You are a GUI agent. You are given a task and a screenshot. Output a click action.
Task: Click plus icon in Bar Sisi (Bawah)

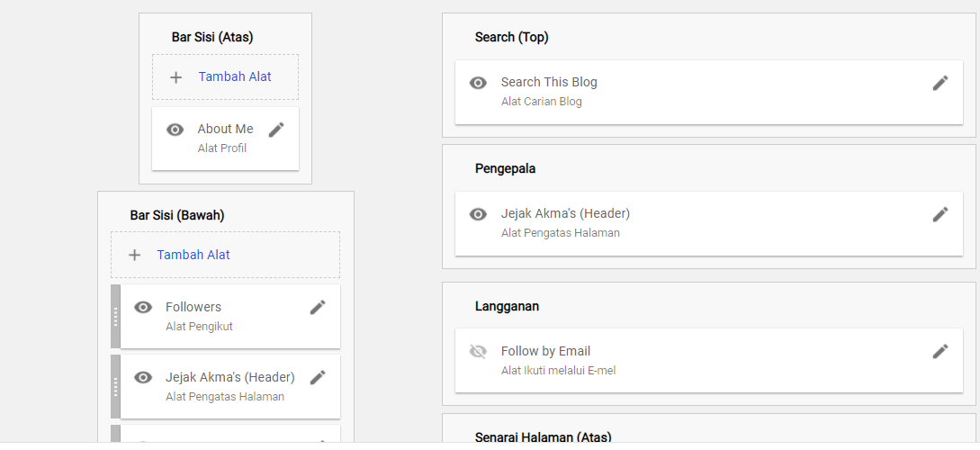[x=134, y=255]
